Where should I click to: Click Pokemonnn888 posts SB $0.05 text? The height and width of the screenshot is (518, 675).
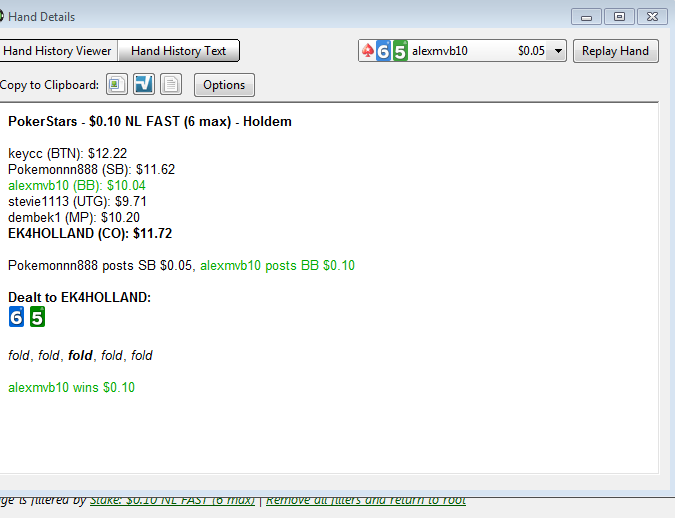coord(100,265)
